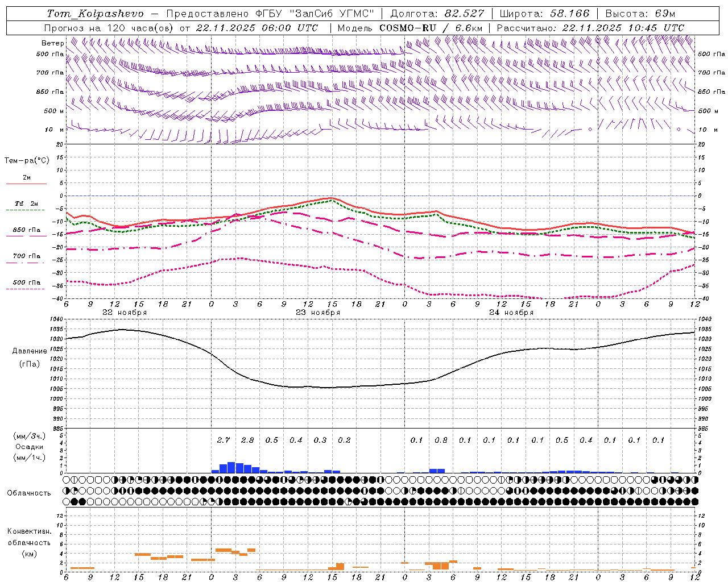Image resolution: width=728 pixels, height=582 pixels.
Task: Click the 3-hour precipitation value 0.2
Action: coord(344,440)
